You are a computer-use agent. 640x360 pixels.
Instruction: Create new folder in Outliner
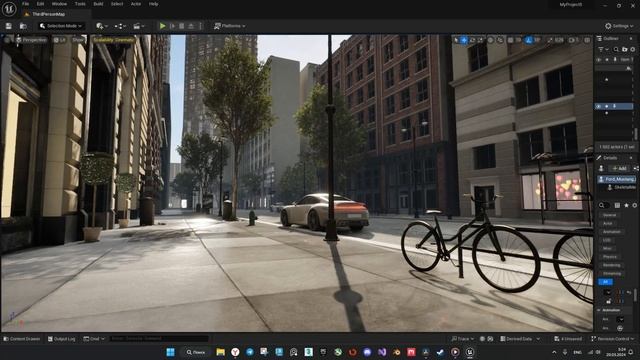[x=624, y=49]
